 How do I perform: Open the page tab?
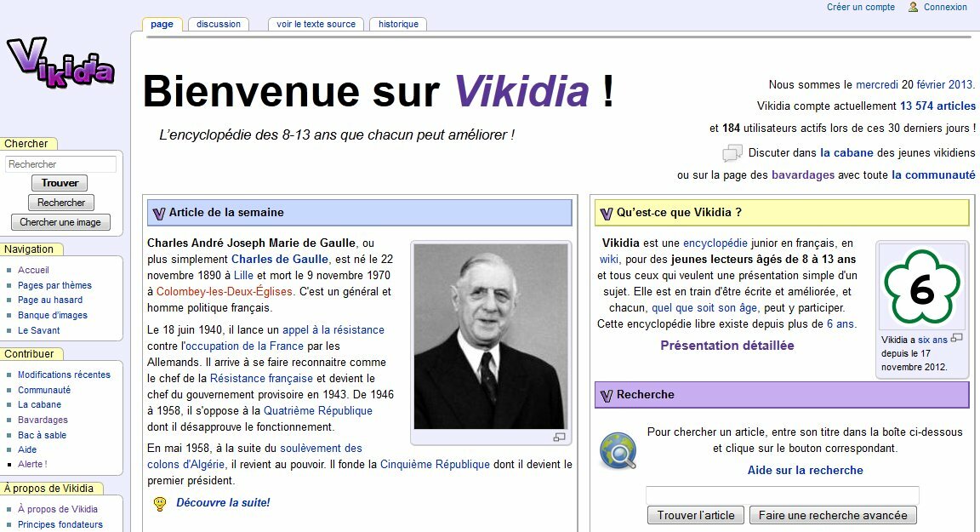[162, 25]
